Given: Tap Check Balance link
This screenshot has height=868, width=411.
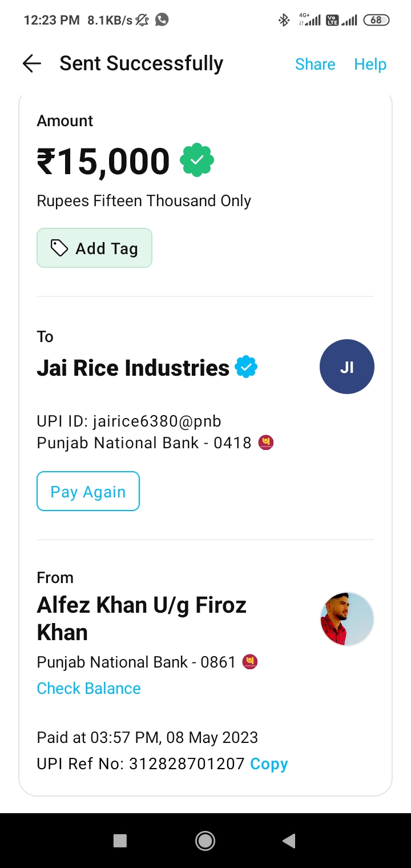Looking at the screenshot, I should point(88,688).
